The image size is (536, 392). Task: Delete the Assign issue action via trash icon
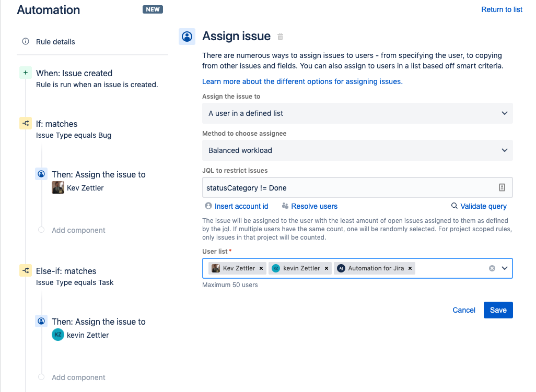pos(280,37)
